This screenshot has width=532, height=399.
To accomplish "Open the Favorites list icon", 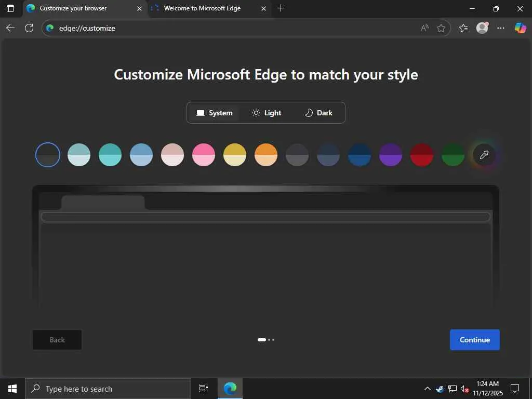I will tap(463, 28).
